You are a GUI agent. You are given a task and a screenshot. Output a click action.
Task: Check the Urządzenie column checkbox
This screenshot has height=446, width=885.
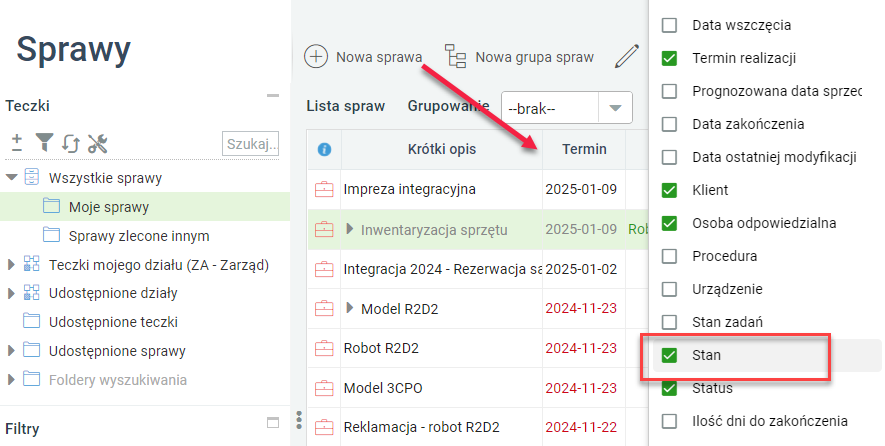pyautogui.click(x=669, y=289)
